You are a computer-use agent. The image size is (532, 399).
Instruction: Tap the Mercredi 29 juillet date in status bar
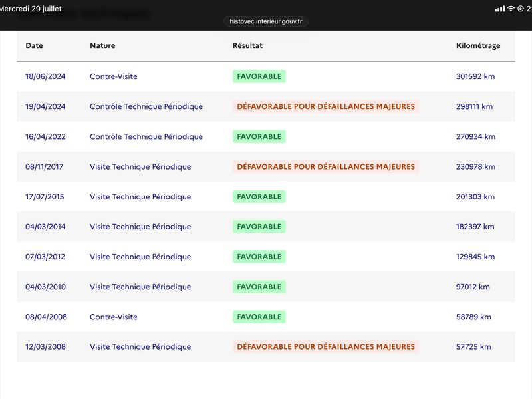(31, 9)
